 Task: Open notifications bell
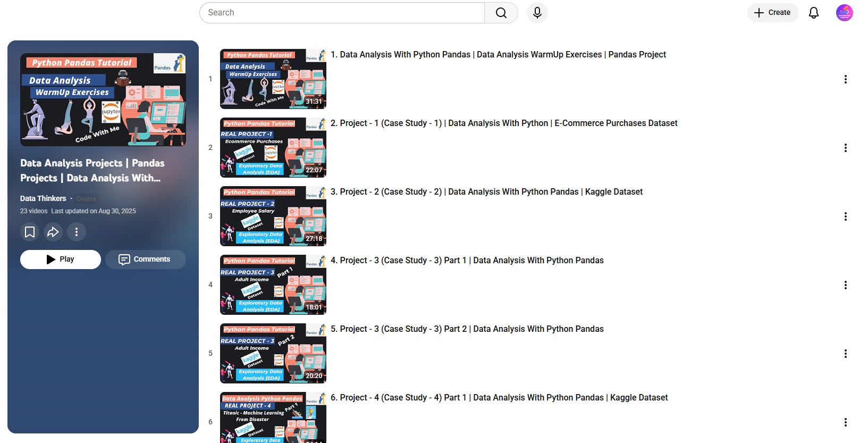[814, 13]
